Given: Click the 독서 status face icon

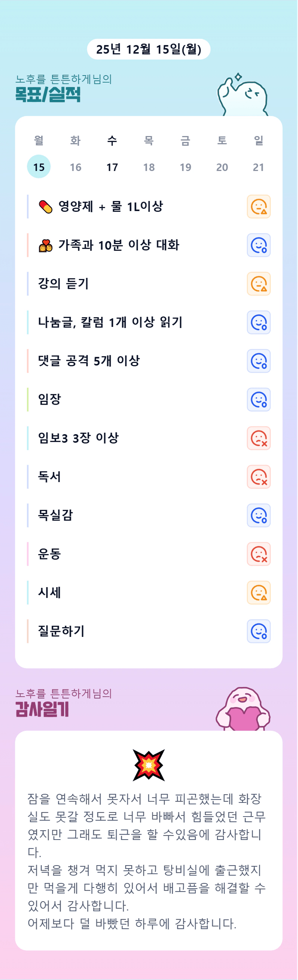Looking at the screenshot, I should 258,477.
